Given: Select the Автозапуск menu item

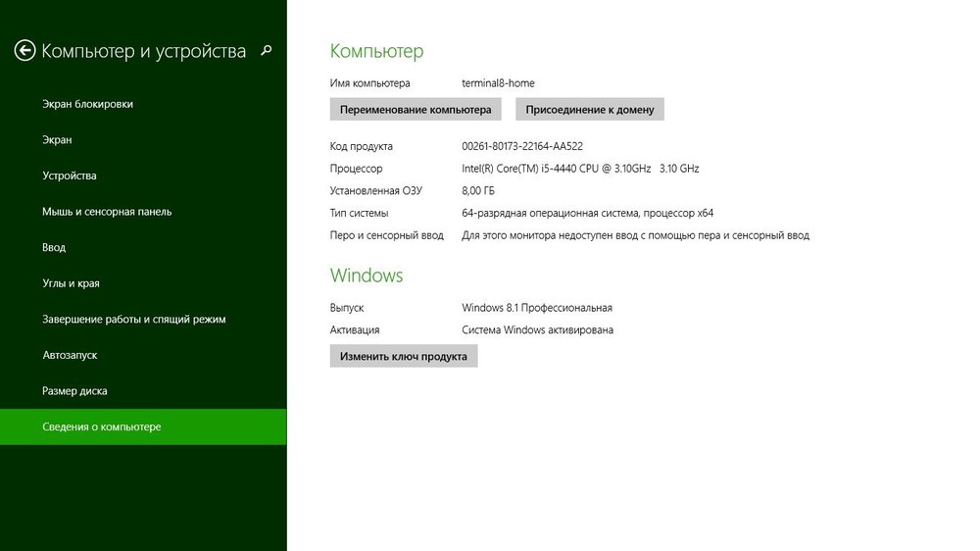Looking at the screenshot, I should [70, 355].
